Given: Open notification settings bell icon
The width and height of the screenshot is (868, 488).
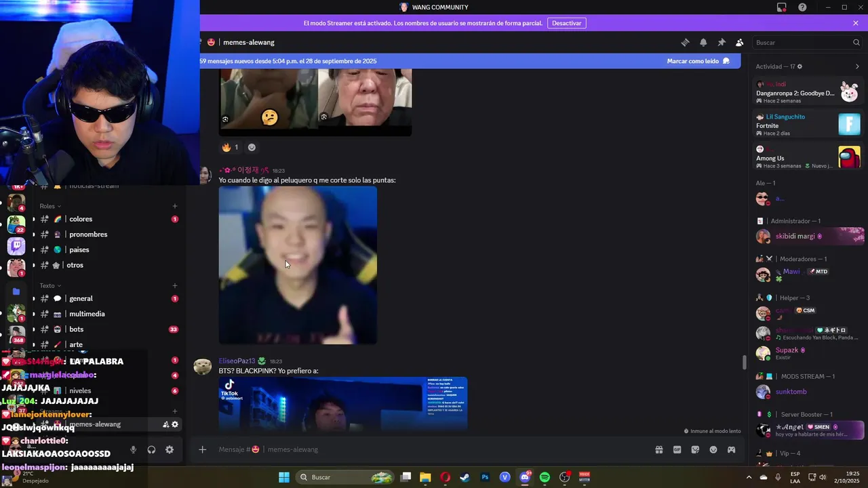Looking at the screenshot, I should 703,42.
